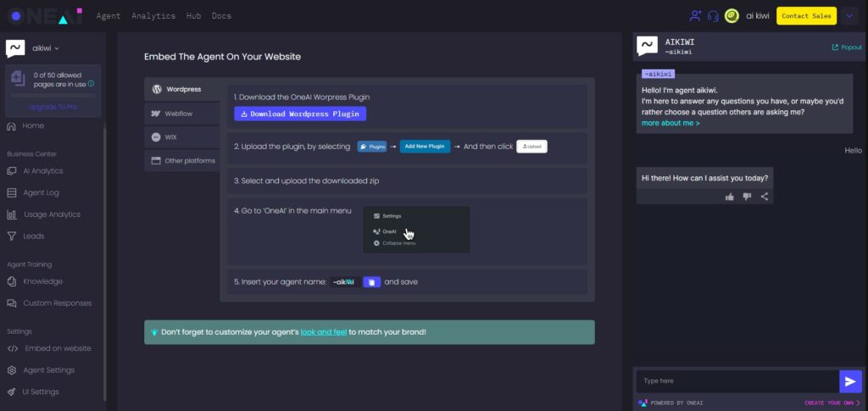Open the more about me link

pyautogui.click(x=670, y=123)
